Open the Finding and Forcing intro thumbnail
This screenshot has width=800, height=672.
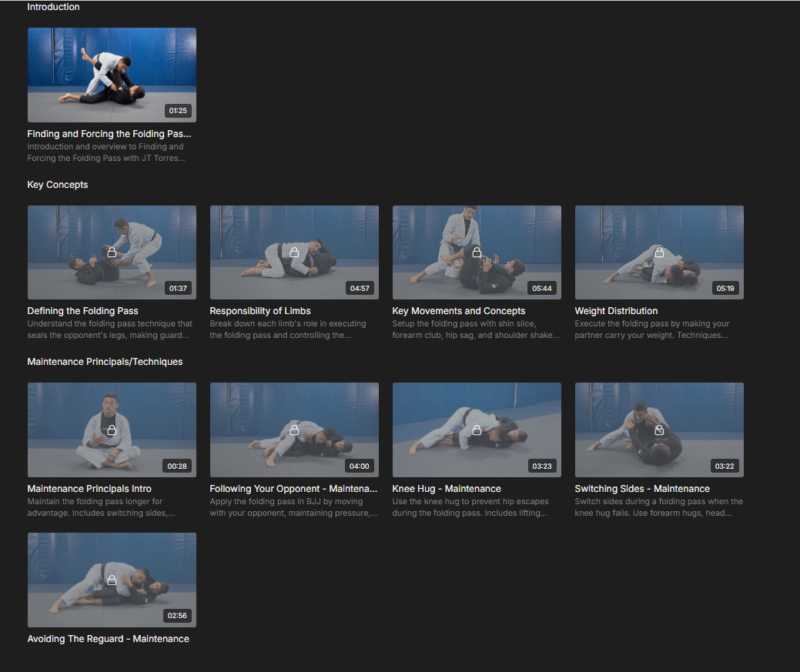(112, 75)
